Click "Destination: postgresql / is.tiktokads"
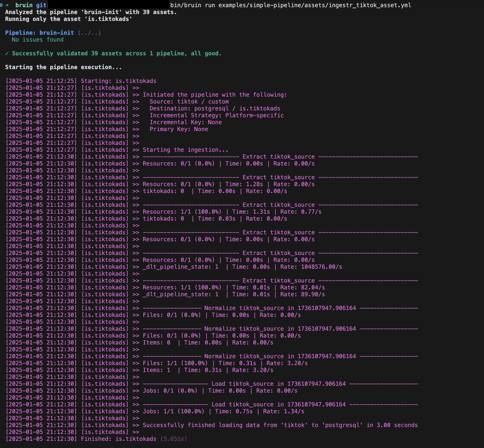 [x=215, y=108]
